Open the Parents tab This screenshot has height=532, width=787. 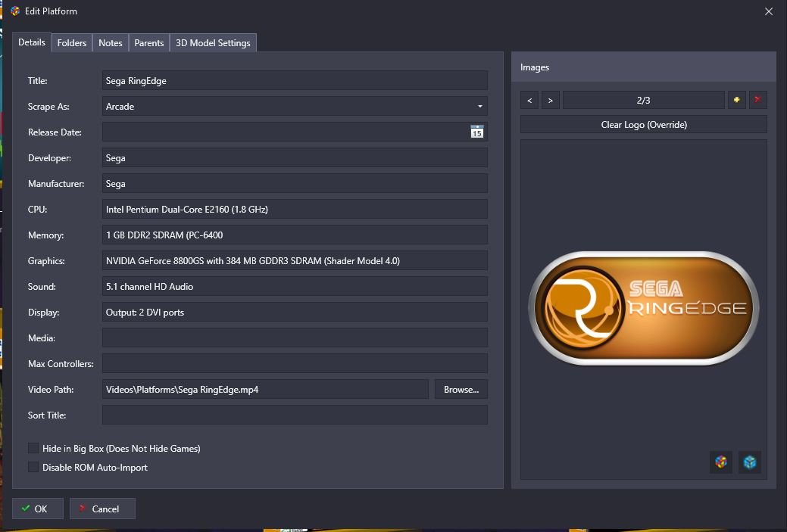coord(149,43)
